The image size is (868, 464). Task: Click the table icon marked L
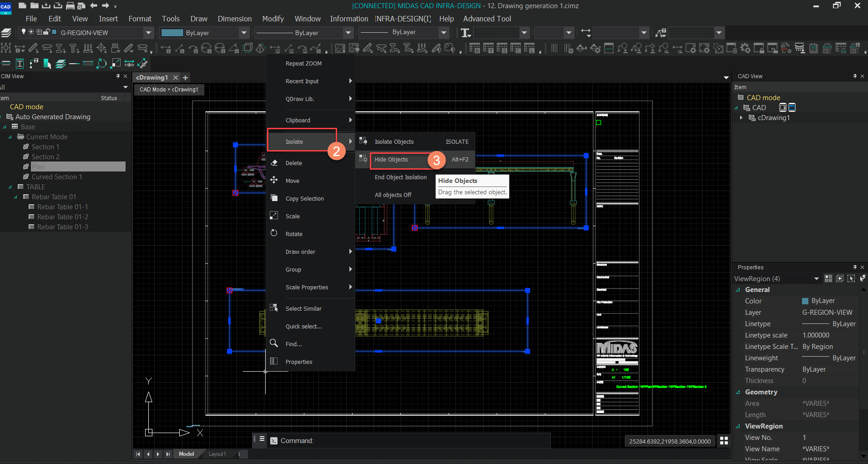[x=529, y=48]
